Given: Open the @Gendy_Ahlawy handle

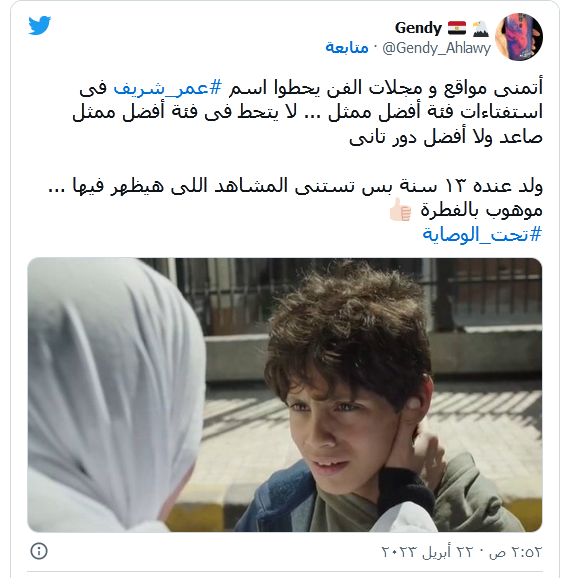Looking at the screenshot, I should (437, 48).
